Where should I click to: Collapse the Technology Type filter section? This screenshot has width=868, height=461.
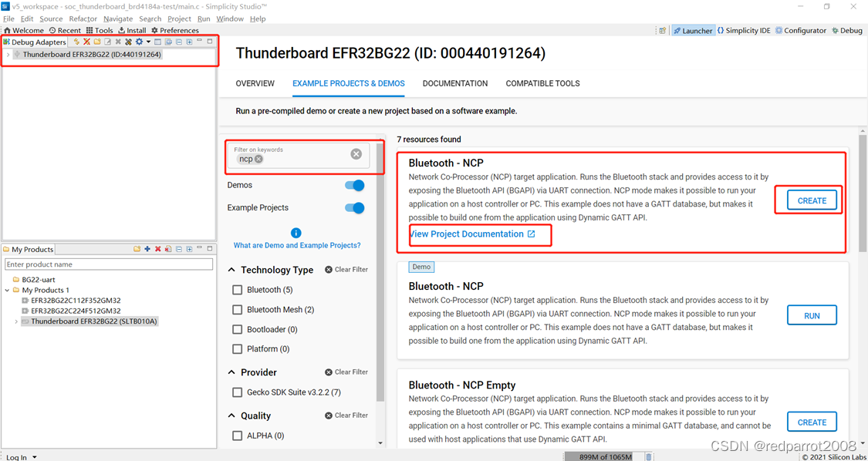[x=231, y=270]
